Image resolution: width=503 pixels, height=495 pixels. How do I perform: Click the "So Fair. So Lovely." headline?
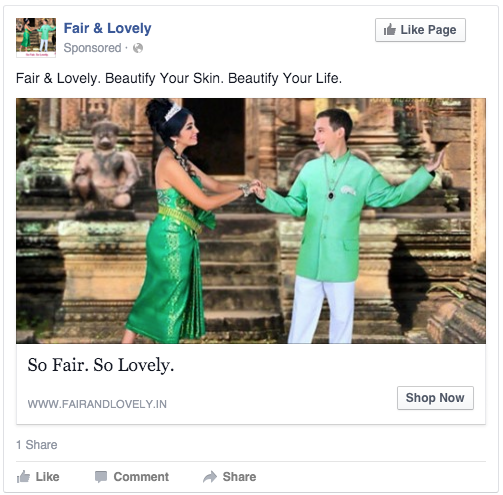pyautogui.click(x=101, y=365)
